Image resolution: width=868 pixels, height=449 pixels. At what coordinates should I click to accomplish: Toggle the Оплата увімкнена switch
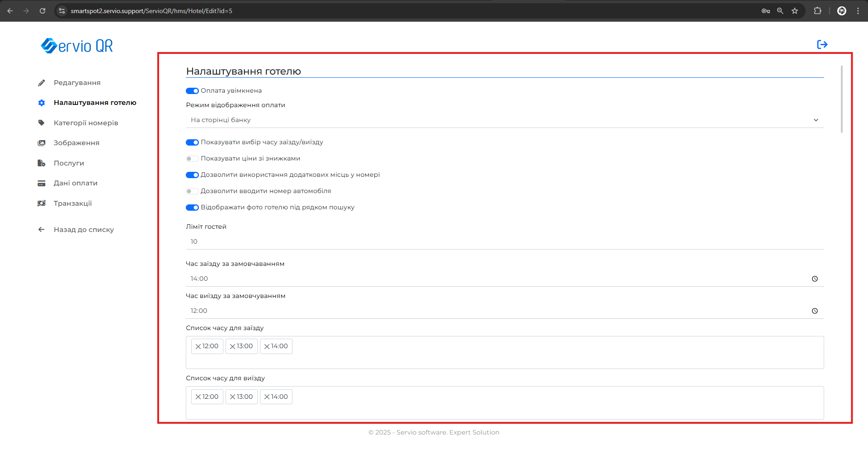(192, 91)
